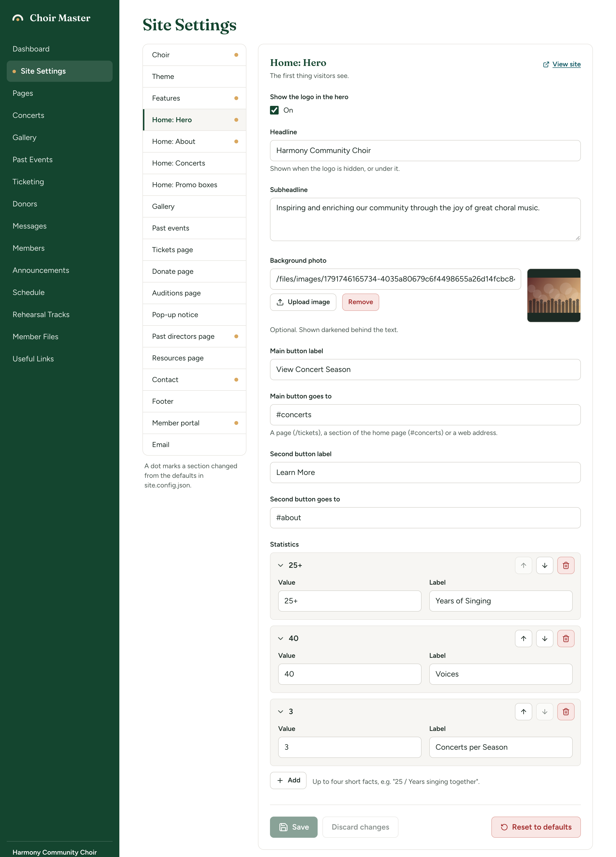Collapse the 40 statistic card
This screenshot has width=616, height=857.
(x=280, y=638)
